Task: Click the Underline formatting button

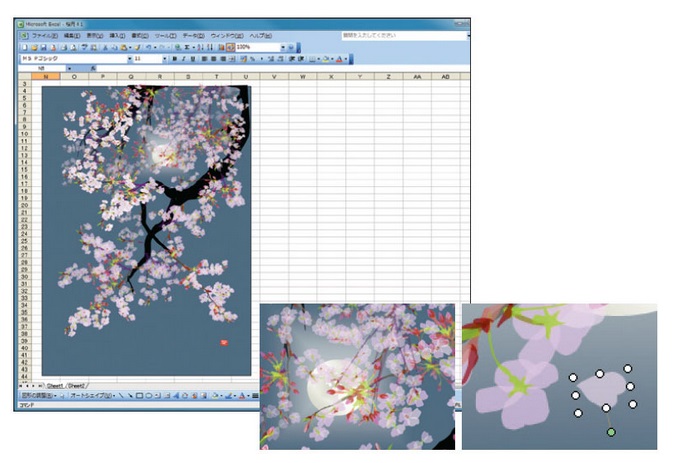Action: click(x=192, y=59)
